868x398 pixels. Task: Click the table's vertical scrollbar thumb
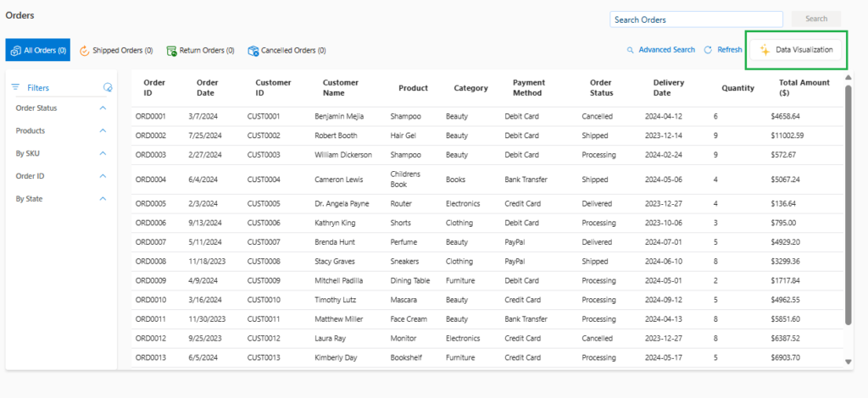pyautogui.click(x=849, y=203)
